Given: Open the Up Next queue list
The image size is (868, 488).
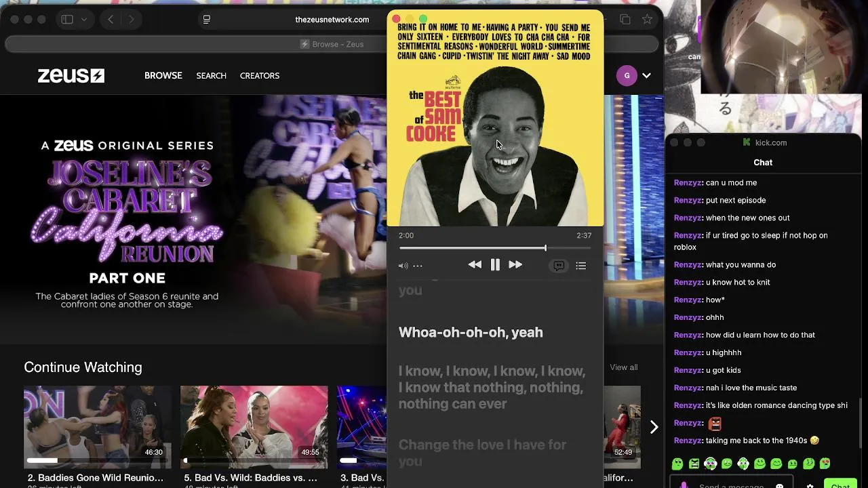Looking at the screenshot, I should [581, 266].
